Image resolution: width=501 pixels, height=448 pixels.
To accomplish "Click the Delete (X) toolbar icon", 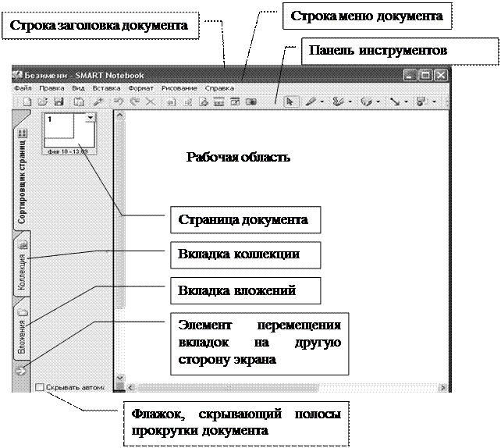I will pos(150,102).
